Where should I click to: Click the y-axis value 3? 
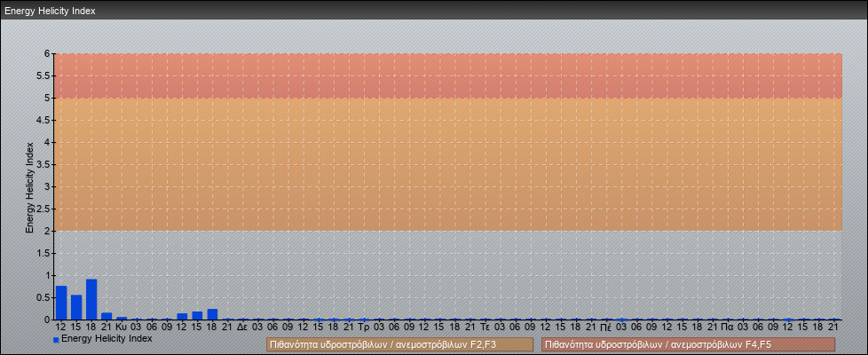tap(48, 186)
